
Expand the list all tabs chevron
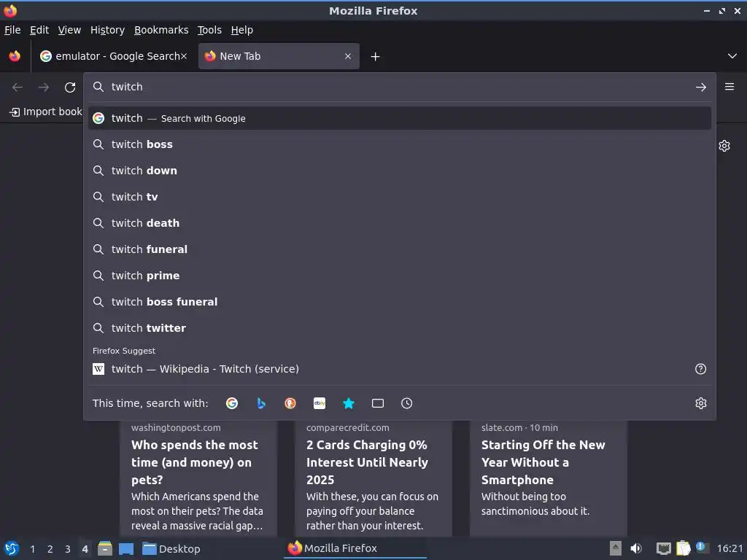pyautogui.click(x=732, y=56)
